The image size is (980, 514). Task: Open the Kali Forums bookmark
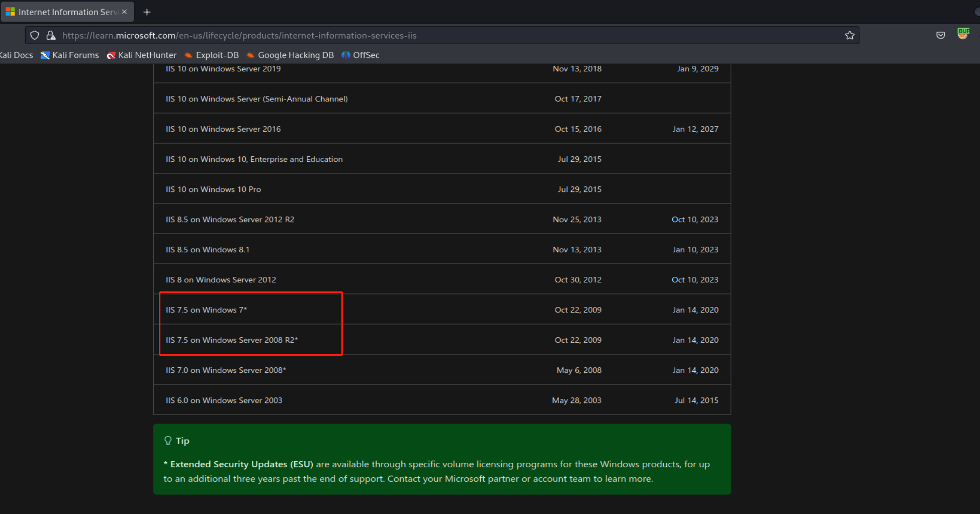pyautogui.click(x=70, y=55)
